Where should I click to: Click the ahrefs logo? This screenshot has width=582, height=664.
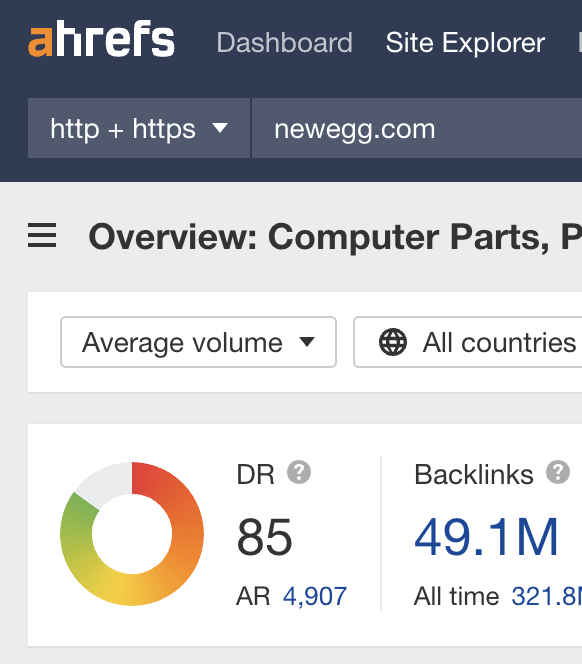click(101, 39)
